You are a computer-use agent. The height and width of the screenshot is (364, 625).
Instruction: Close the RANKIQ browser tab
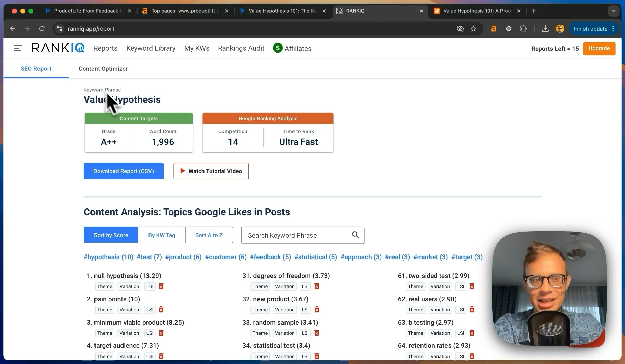[x=421, y=11]
